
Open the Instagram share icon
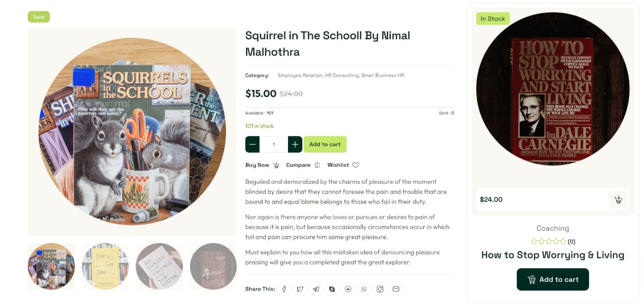pyautogui.click(x=380, y=289)
